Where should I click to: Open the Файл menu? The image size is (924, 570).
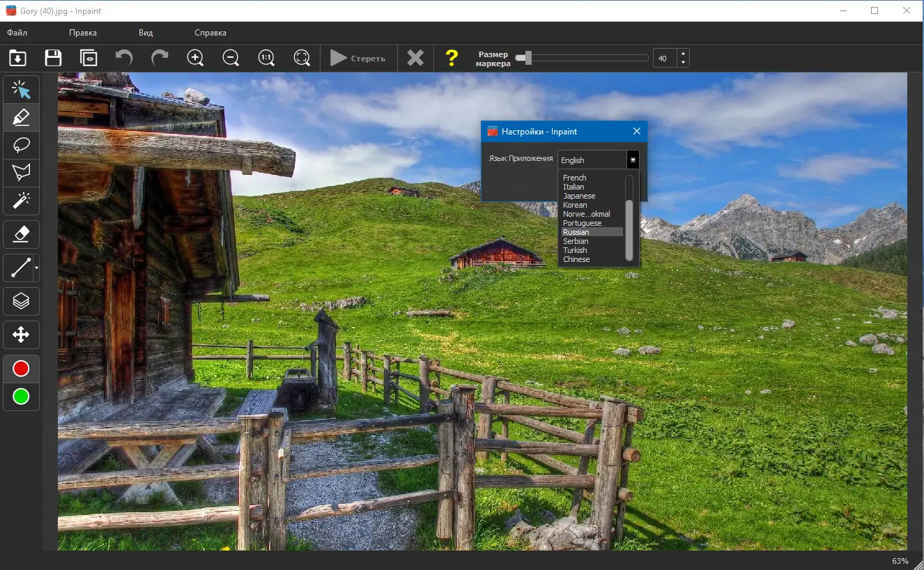tap(17, 33)
